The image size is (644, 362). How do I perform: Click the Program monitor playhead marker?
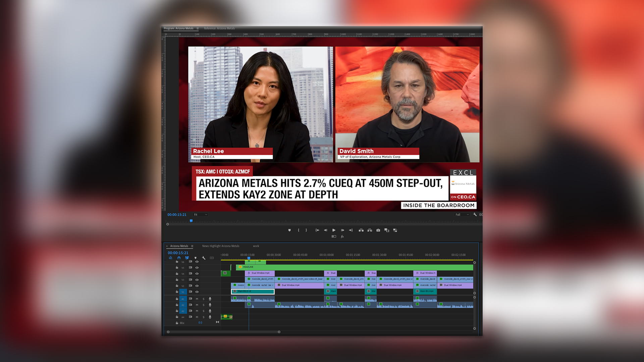coord(191,221)
